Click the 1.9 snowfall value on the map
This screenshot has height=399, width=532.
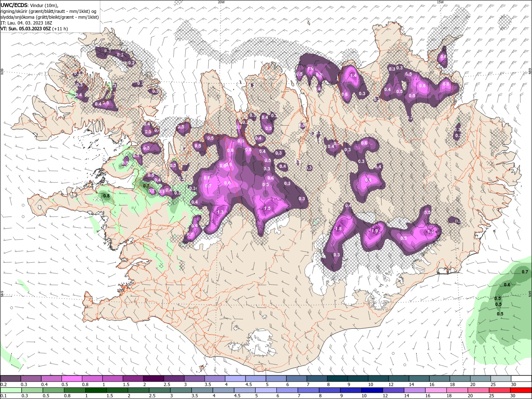(x=374, y=231)
